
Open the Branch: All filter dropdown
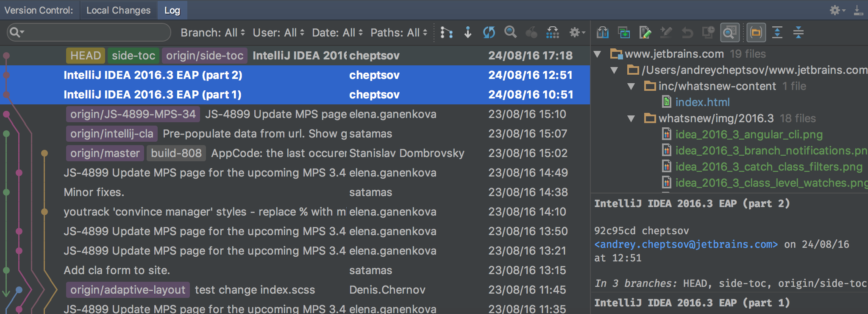(x=213, y=33)
